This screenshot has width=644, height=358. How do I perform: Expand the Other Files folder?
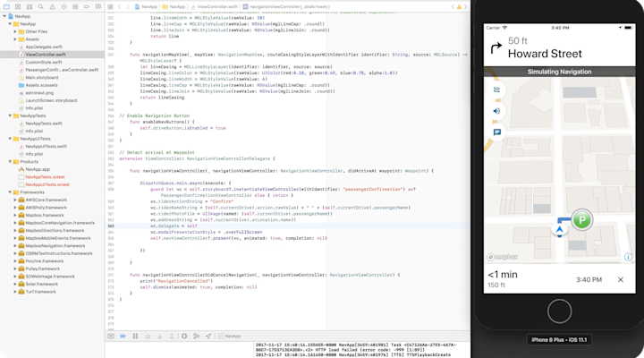pyautogui.click(x=15, y=31)
